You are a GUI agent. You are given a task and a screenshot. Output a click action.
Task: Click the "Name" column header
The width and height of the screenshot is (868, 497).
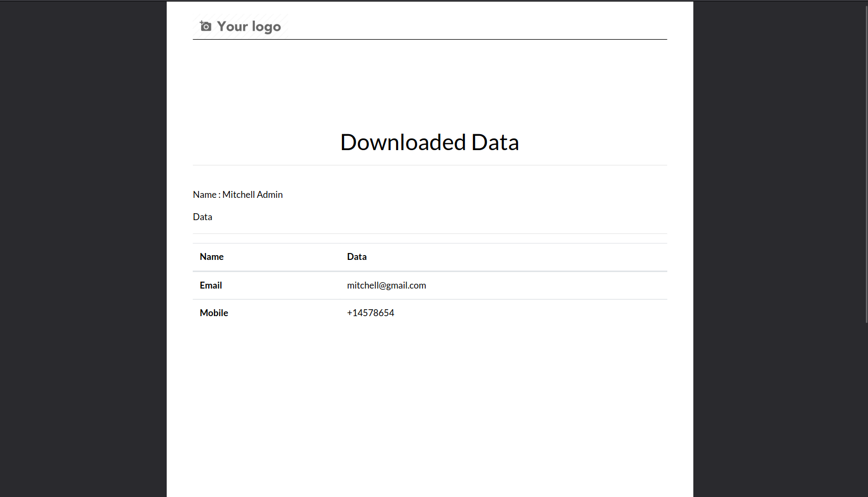pyautogui.click(x=211, y=257)
